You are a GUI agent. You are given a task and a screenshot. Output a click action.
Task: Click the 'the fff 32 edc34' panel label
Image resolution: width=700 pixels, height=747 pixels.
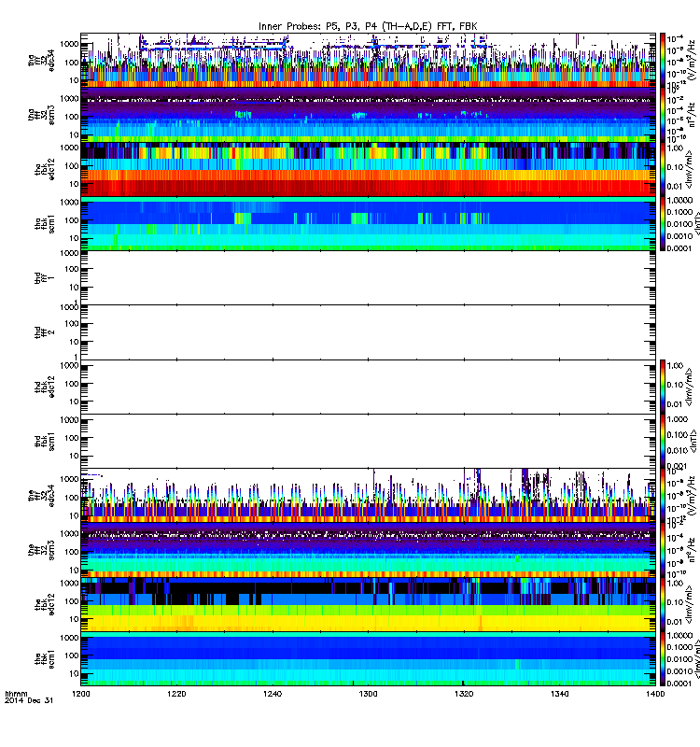41,496
